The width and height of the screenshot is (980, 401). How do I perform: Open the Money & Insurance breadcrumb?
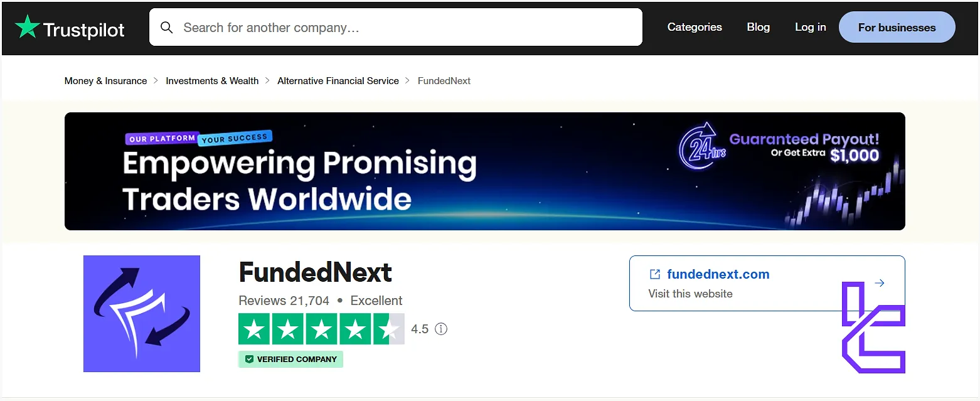pyautogui.click(x=105, y=80)
